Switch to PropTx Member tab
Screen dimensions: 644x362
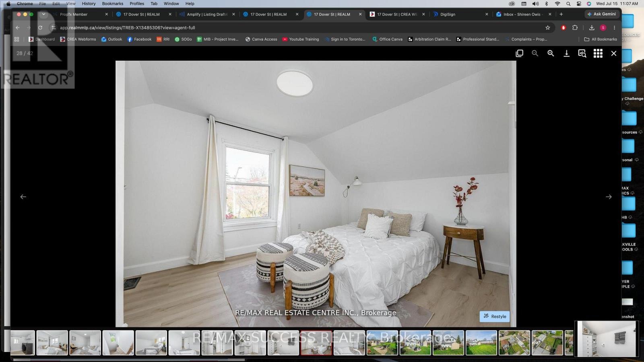[74, 14]
